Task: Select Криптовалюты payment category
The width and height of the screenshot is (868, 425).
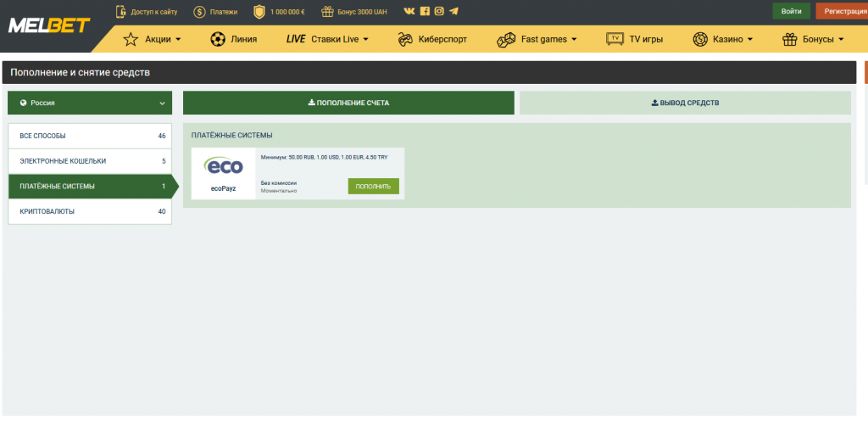Action: click(90, 211)
